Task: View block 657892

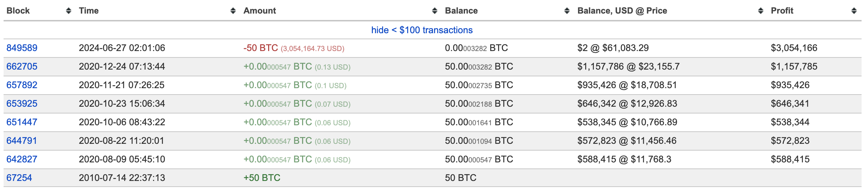Action: click(22, 85)
